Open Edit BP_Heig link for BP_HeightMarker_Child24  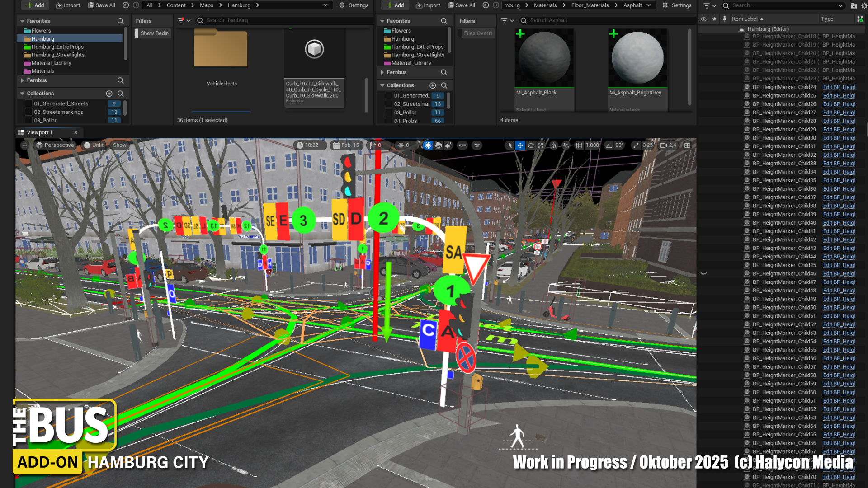(x=839, y=87)
